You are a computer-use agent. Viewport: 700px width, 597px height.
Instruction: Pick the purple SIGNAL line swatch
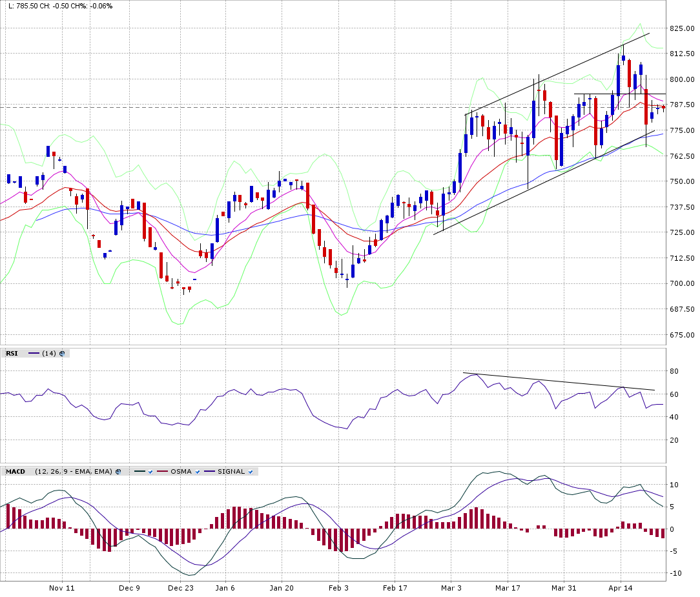point(209,472)
